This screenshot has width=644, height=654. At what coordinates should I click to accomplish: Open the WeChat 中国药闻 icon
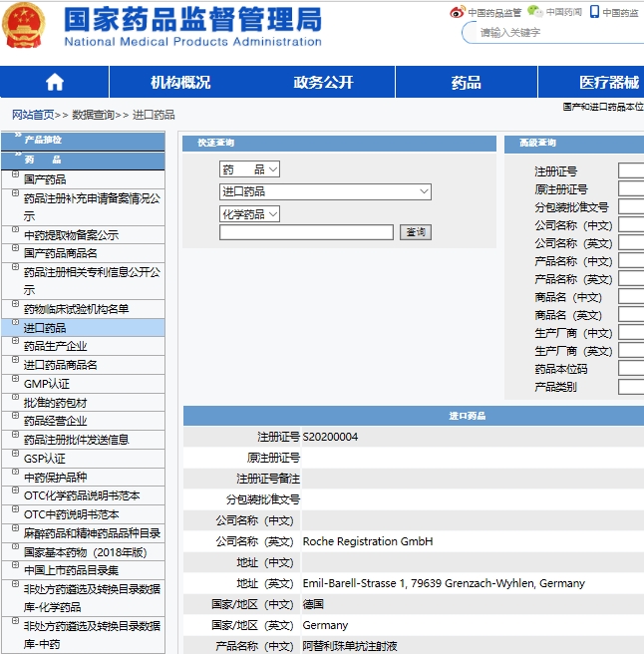click(x=534, y=11)
